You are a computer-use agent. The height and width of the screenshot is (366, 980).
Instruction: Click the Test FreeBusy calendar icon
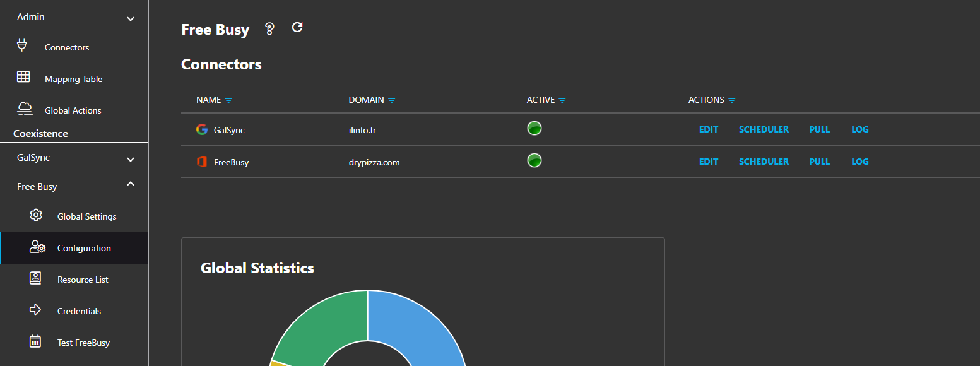pos(36,341)
